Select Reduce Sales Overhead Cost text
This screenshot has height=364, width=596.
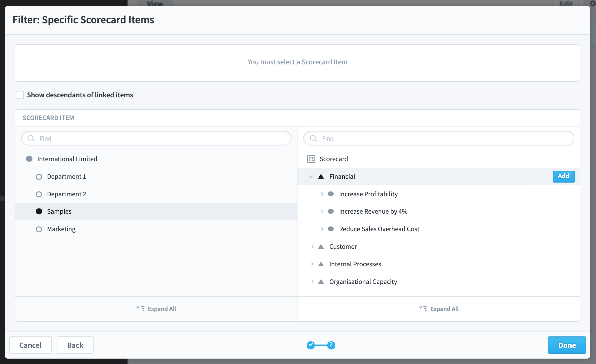pyautogui.click(x=379, y=229)
